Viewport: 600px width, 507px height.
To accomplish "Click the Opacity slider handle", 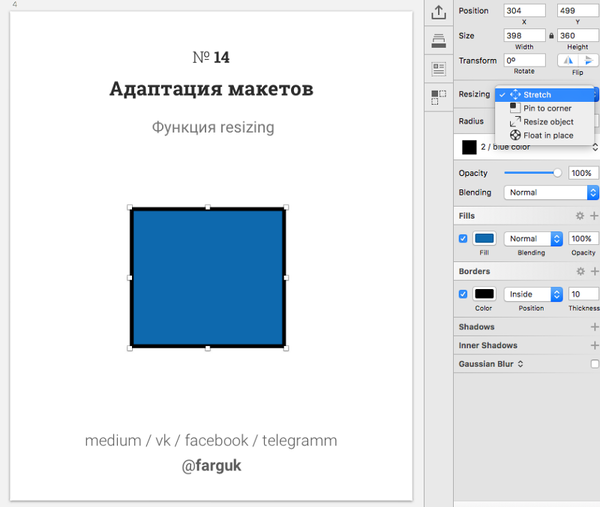I will [x=558, y=173].
